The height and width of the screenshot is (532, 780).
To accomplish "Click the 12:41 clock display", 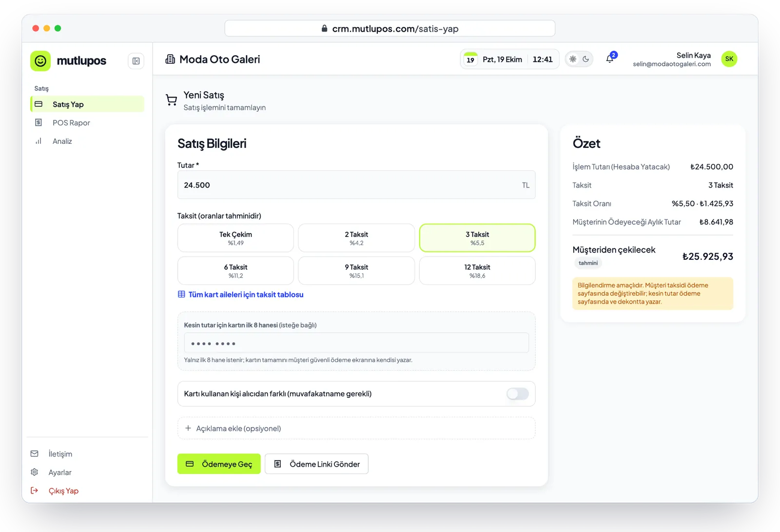I will (543, 59).
